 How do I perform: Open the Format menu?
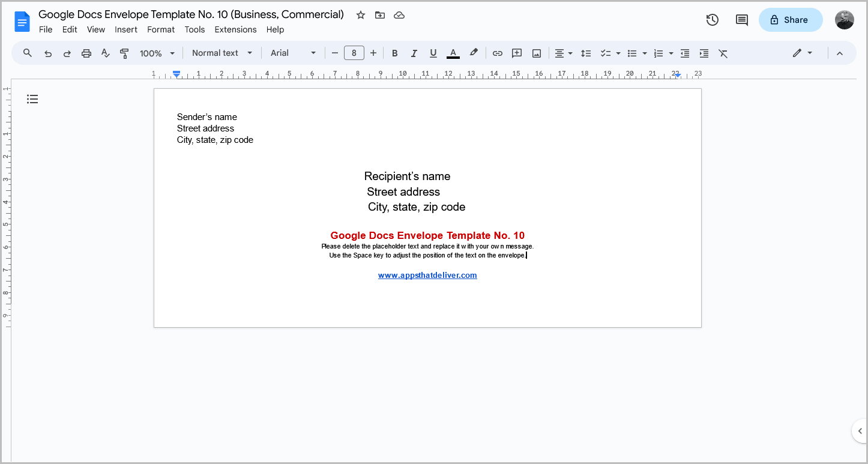point(161,29)
